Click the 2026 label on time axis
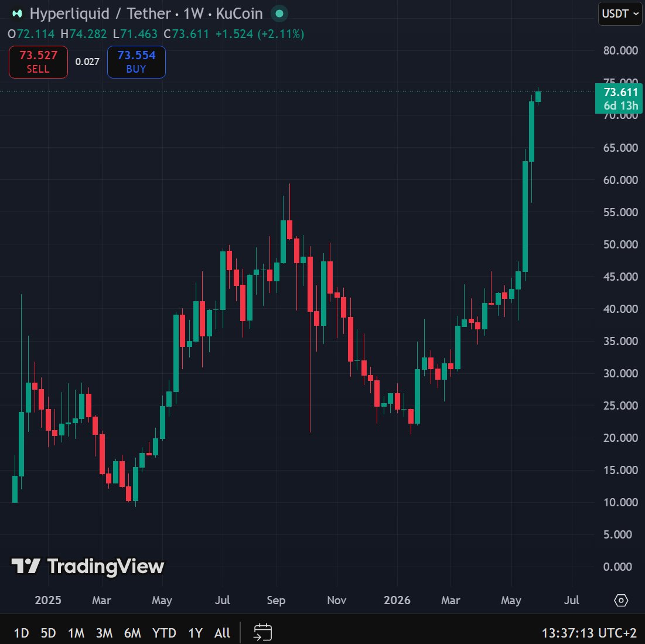Viewport: 645px width, 644px height. [x=397, y=601]
